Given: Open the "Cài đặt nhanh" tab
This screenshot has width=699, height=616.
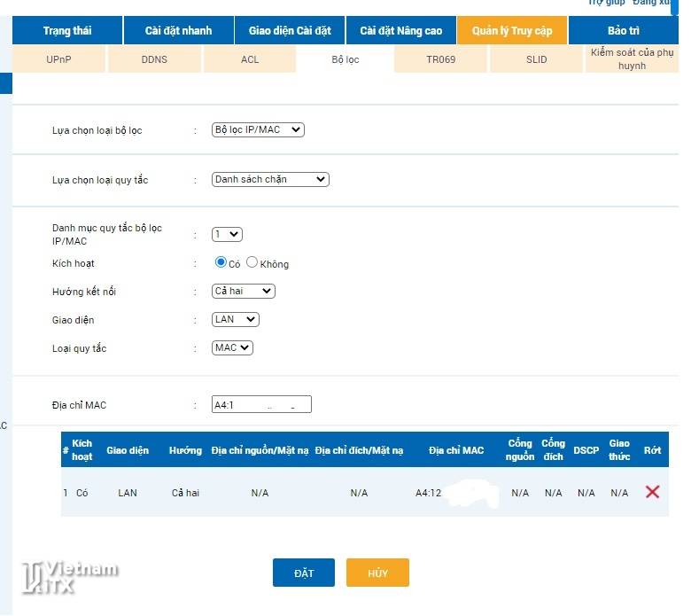Looking at the screenshot, I should click(x=178, y=31).
